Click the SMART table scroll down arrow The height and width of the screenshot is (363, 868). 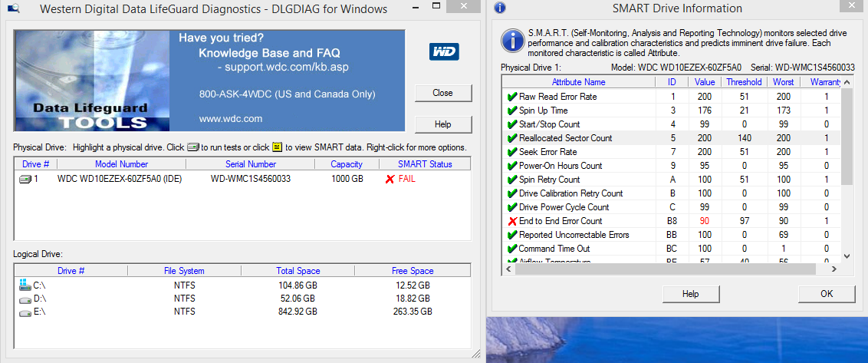847,256
